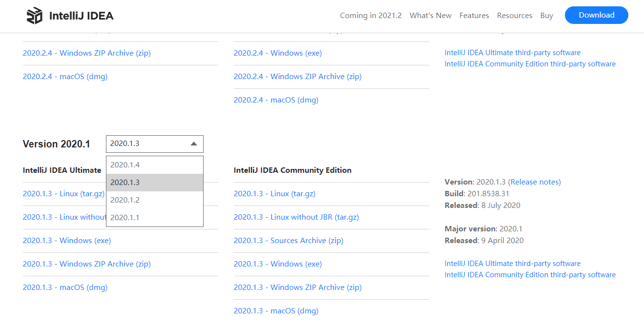
Task: Open Ultimate third-party software link for 2020.1
Action: click(513, 264)
